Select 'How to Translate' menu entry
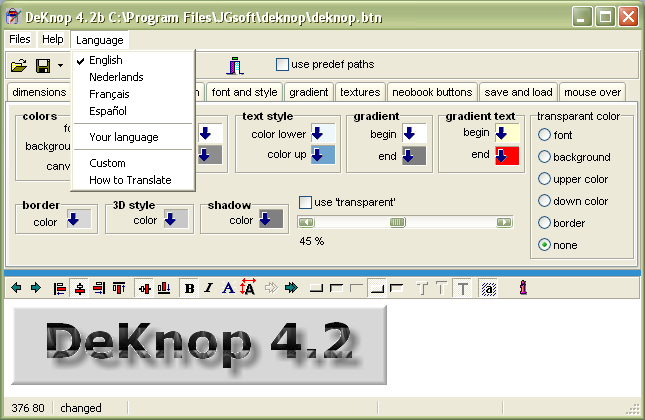 coord(132,180)
